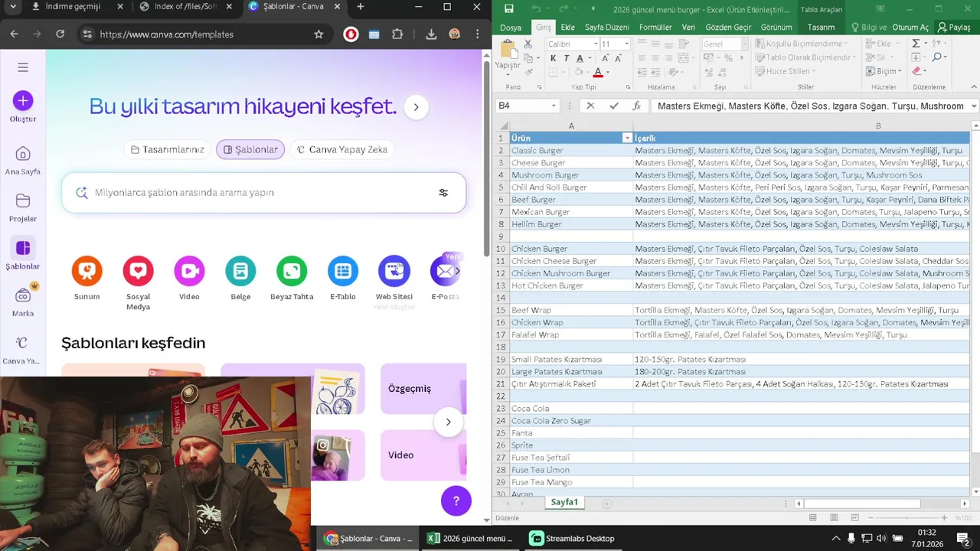Select the Sosyal Medya category icon
The image size is (980, 551).
click(x=138, y=271)
